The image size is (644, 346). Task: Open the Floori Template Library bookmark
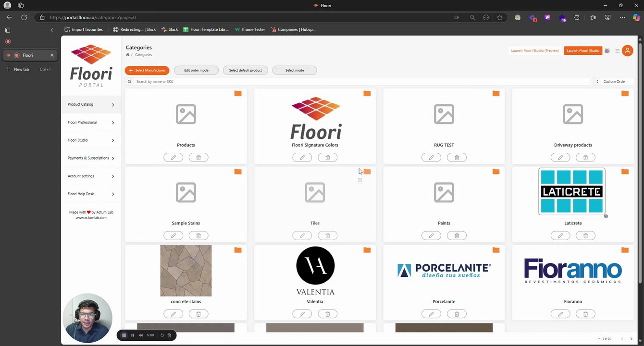206,29
